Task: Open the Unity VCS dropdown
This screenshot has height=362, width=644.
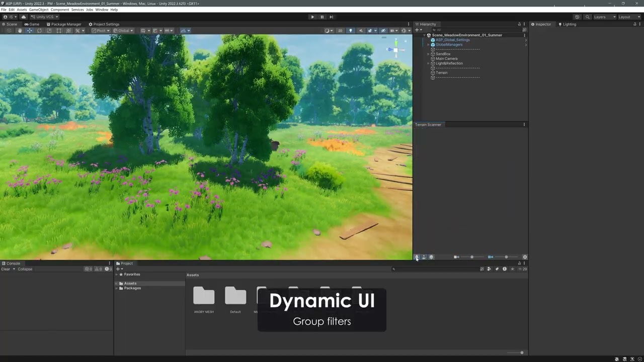Action: [44, 17]
